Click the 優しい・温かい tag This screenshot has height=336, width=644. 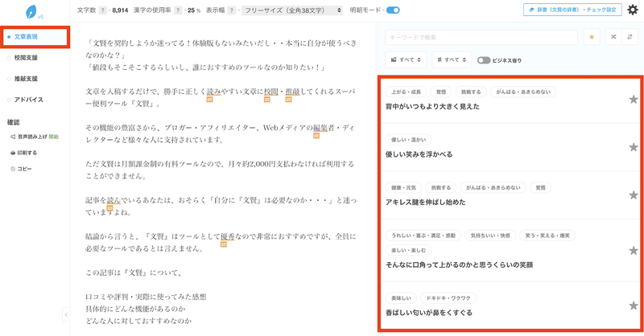coord(408,140)
